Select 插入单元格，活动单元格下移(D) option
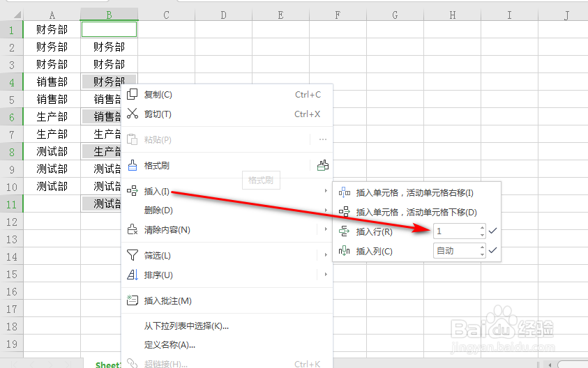Image resolution: width=588 pixels, height=368 pixels. coord(416,212)
